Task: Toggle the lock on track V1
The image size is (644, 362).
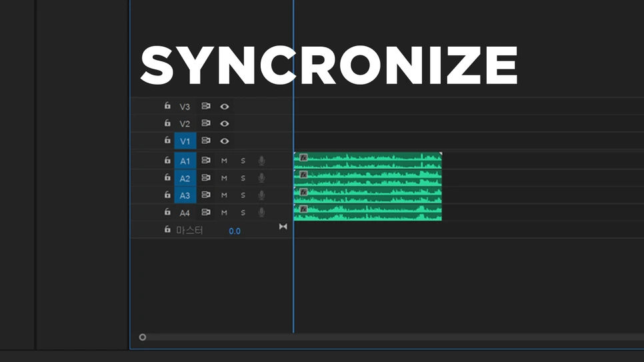Action: [167, 140]
